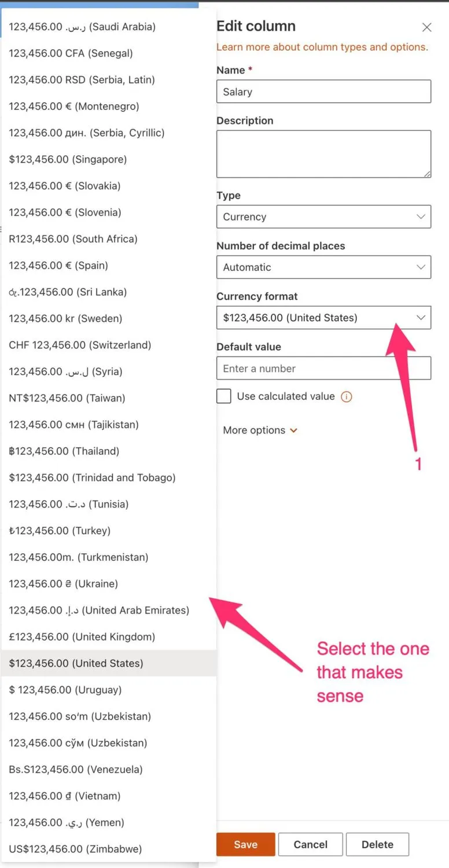Enable the Use calculated value checkbox
Image resolution: width=449 pixels, height=868 pixels.
pyautogui.click(x=223, y=396)
